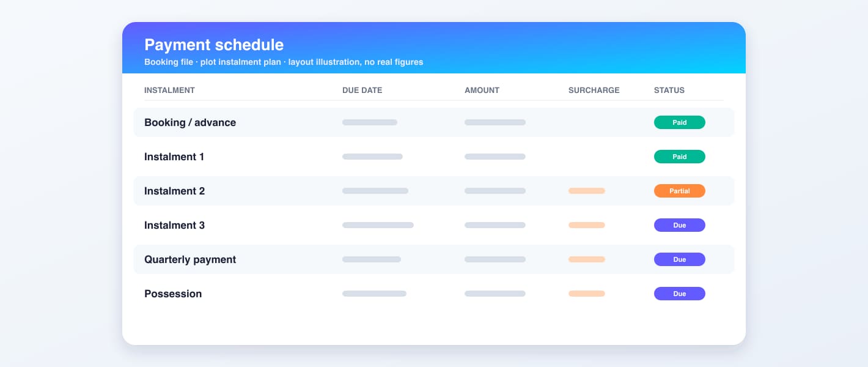868x367 pixels.
Task: Click due date placeholder for Booking / advance
Action: click(x=370, y=122)
